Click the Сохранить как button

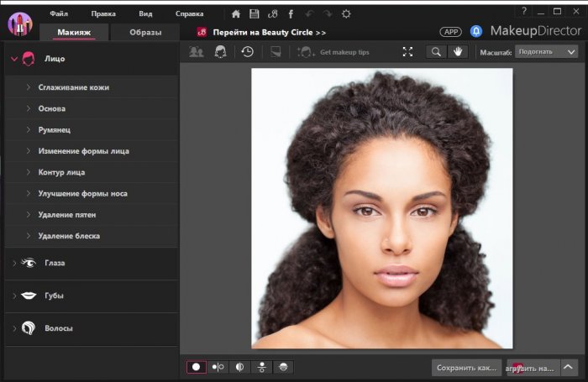click(466, 367)
